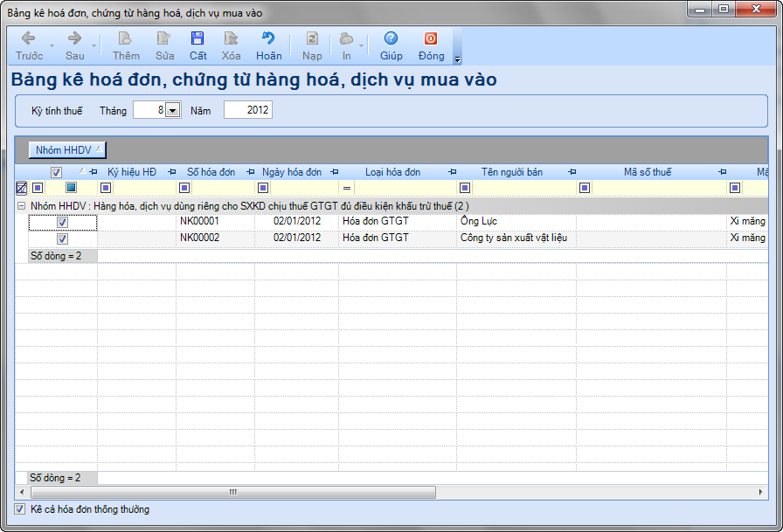Sort by Tên người bán column header

(512, 172)
